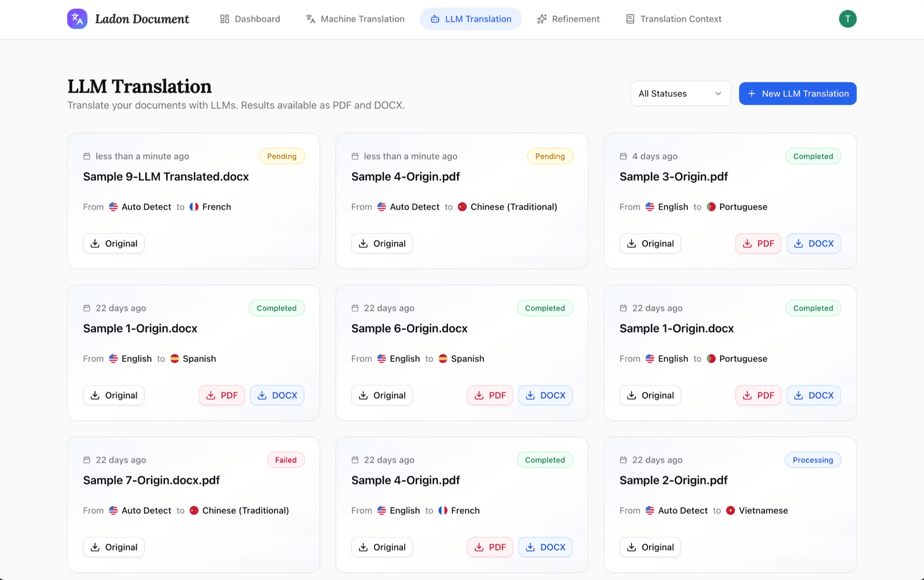The width and height of the screenshot is (924, 580).
Task: Open the Dashboard tab
Action: click(x=250, y=19)
